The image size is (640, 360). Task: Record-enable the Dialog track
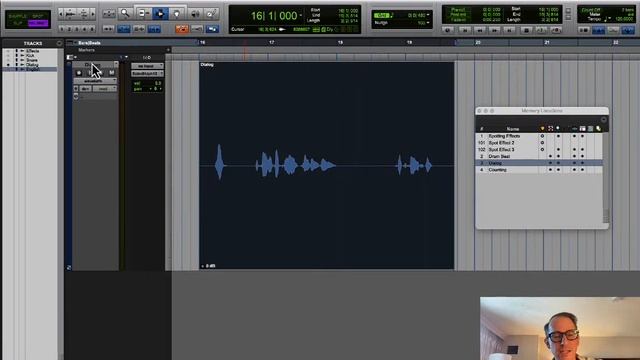pos(79,73)
